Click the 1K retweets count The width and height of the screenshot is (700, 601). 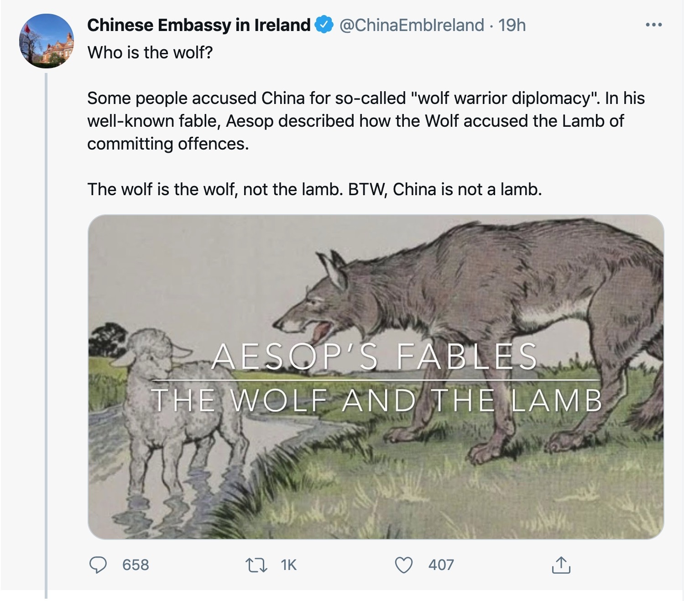point(289,565)
